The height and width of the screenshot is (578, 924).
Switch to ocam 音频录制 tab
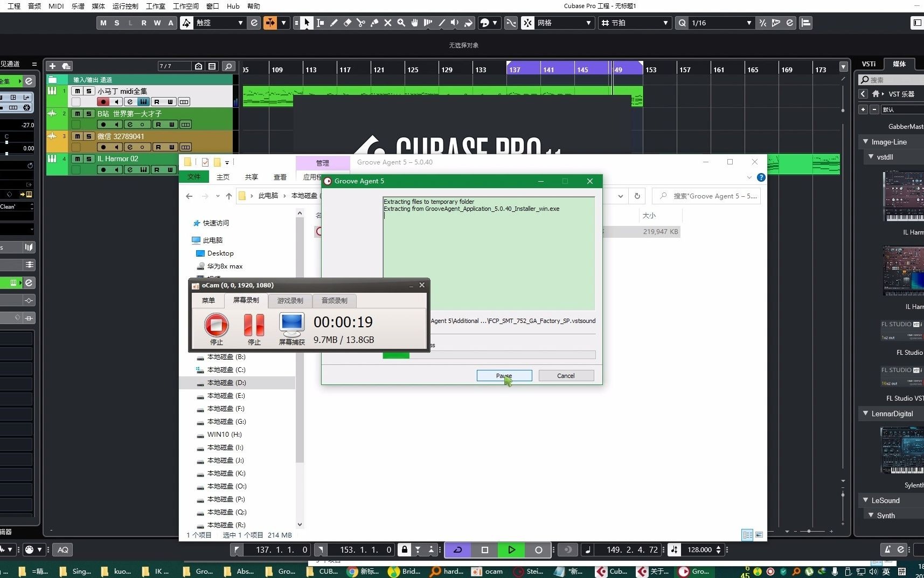coord(334,300)
